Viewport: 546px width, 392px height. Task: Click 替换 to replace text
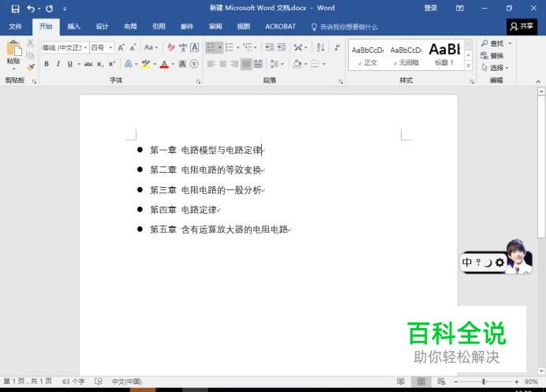tap(492, 55)
